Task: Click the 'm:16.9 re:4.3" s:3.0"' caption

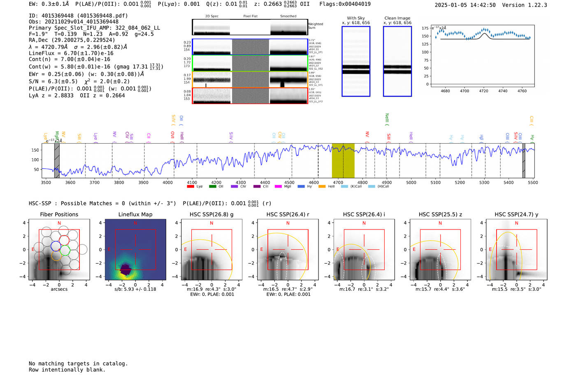Action: (x=211, y=289)
